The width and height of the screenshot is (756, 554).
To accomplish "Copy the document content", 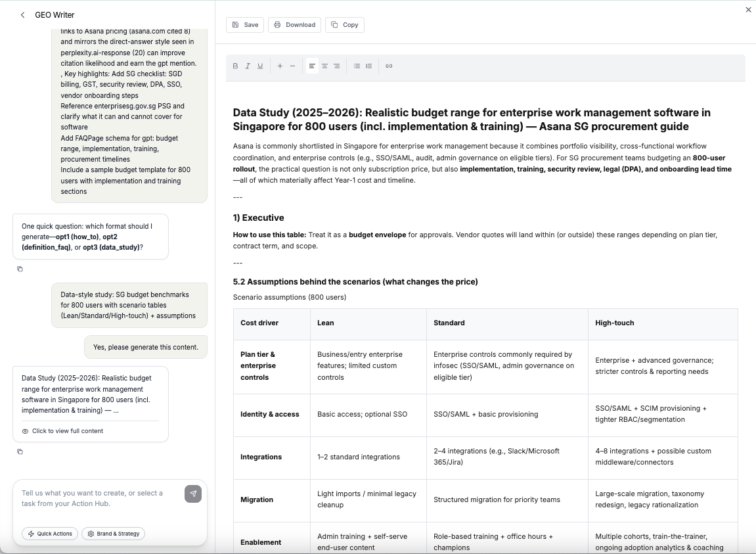I will click(x=345, y=25).
